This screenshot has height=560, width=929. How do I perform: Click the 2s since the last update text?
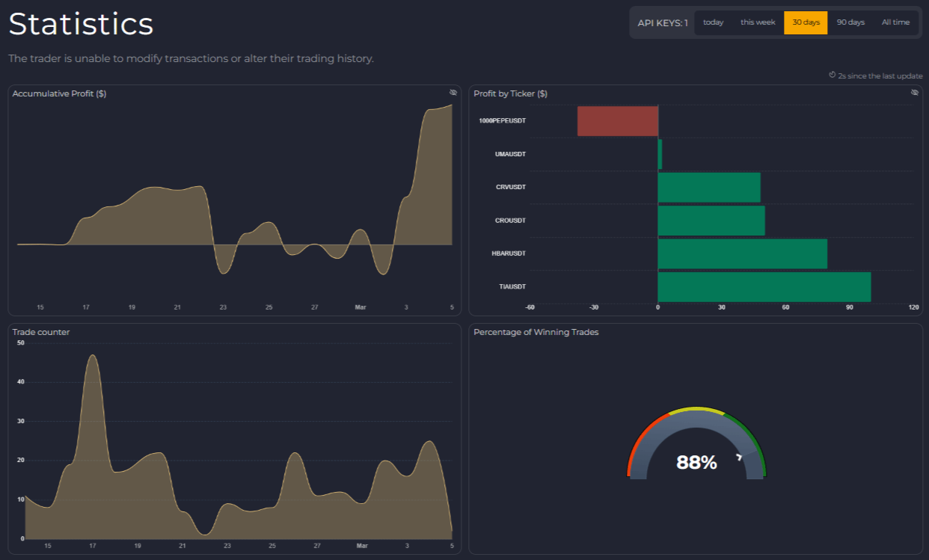pyautogui.click(x=879, y=76)
